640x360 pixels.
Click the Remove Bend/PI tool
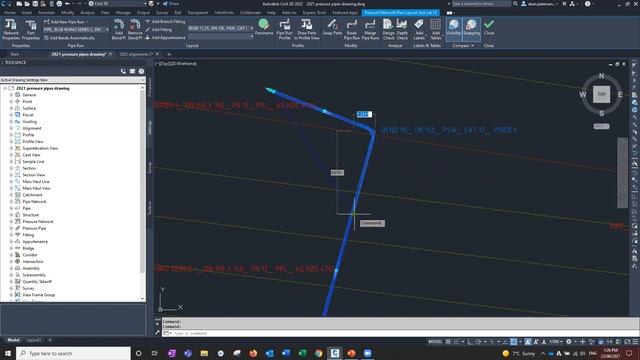coord(135,29)
